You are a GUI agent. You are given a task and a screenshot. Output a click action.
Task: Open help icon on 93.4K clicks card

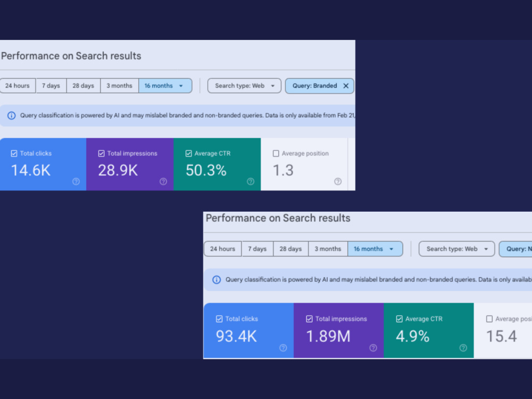pos(283,348)
